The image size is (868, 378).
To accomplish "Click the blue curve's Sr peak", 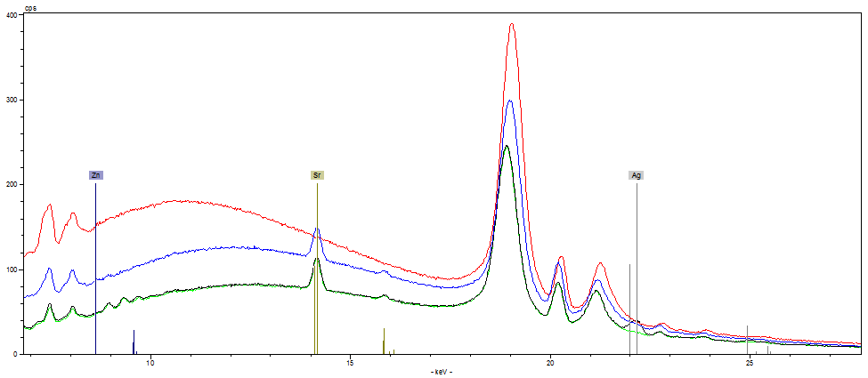I will tap(317, 230).
